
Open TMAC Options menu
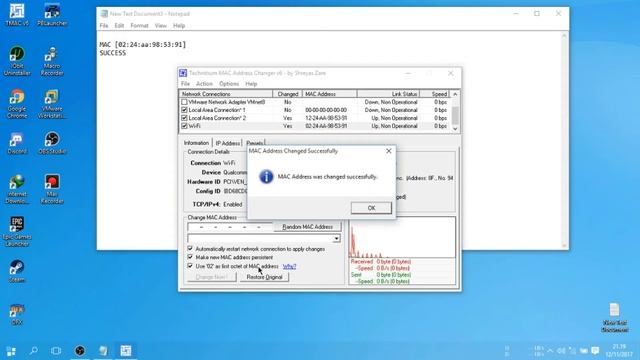pyautogui.click(x=229, y=84)
